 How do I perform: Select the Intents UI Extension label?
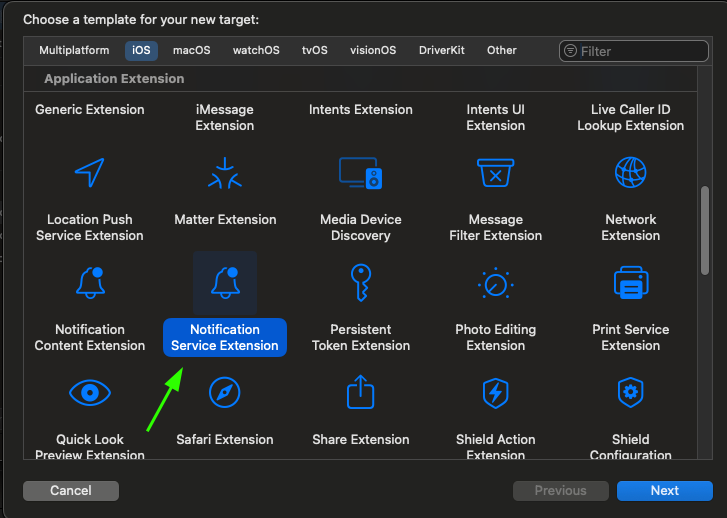tap(496, 117)
